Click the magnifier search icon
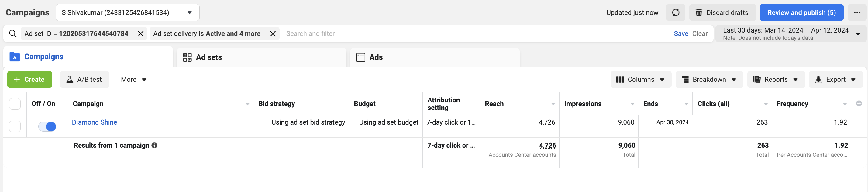Image resolution: width=868 pixels, height=192 pixels. (13, 33)
